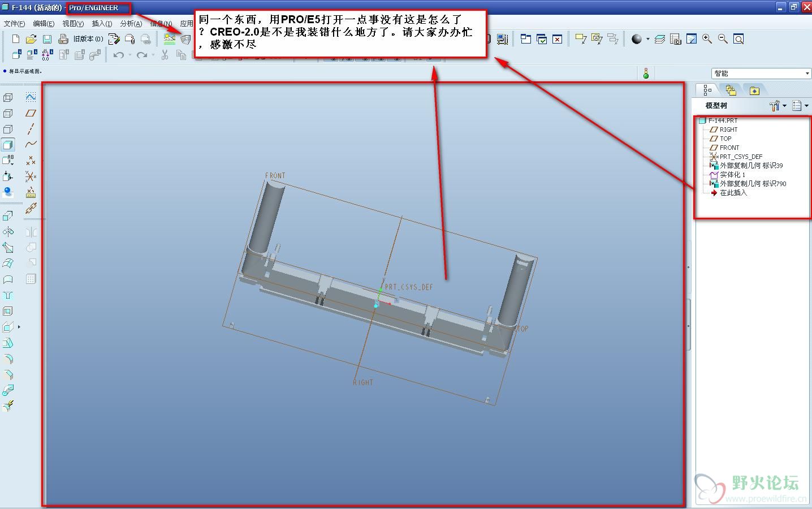Image resolution: width=812 pixels, height=509 pixels.
Task: Click the Zoom In magnifier icon
Action: (707, 38)
